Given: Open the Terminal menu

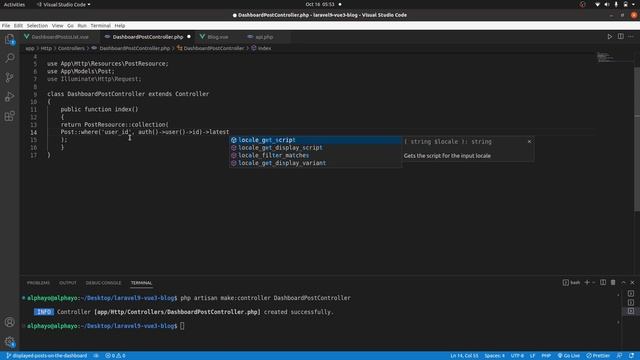Looking at the screenshot, I should (x=100, y=25).
